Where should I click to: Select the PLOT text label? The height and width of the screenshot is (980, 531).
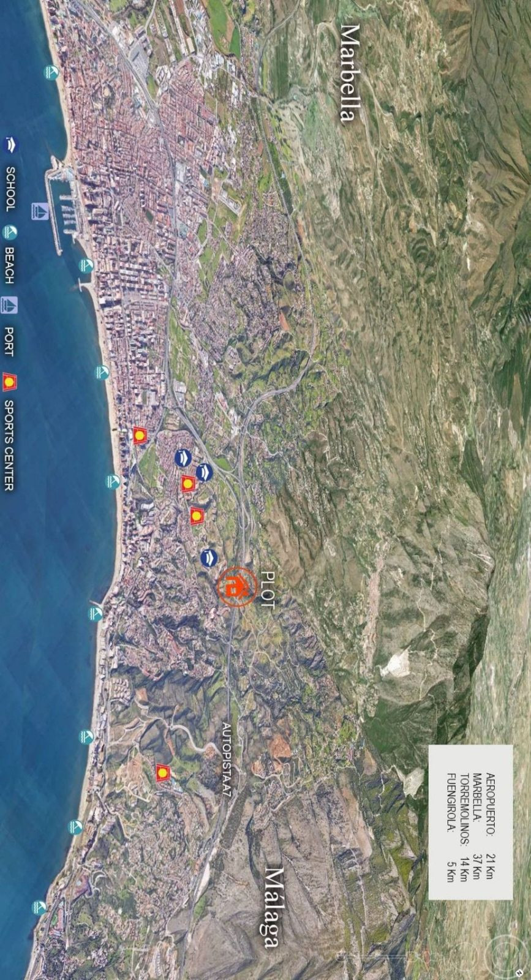pyautogui.click(x=268, y=589)
